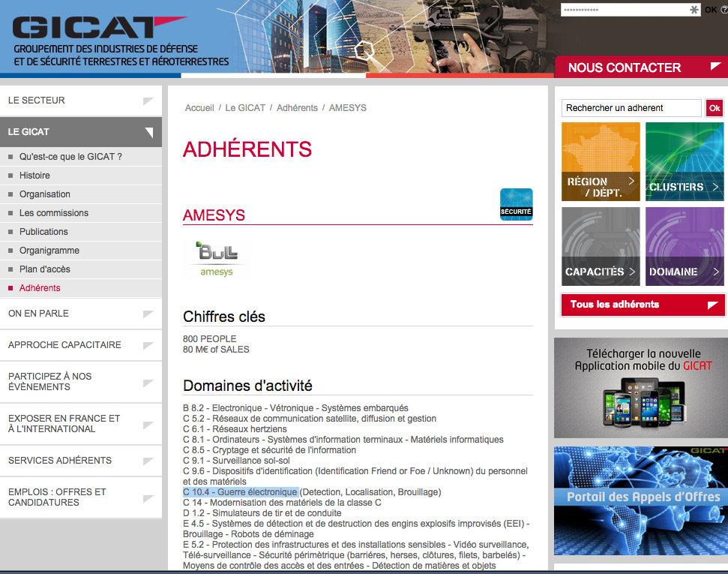The image size is (728, 574).
Task: Click "C 8.1 - Ordinateurs" activity line
Action: point(343,440)
